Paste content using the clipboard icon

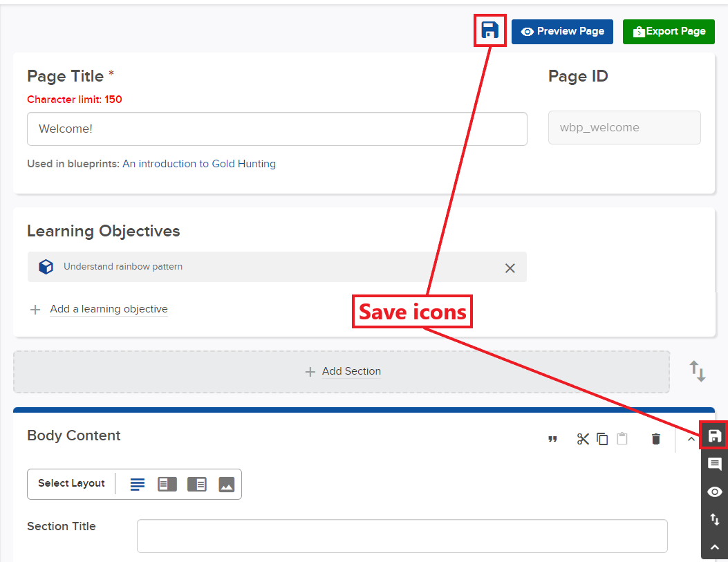[x=622, y=439]
